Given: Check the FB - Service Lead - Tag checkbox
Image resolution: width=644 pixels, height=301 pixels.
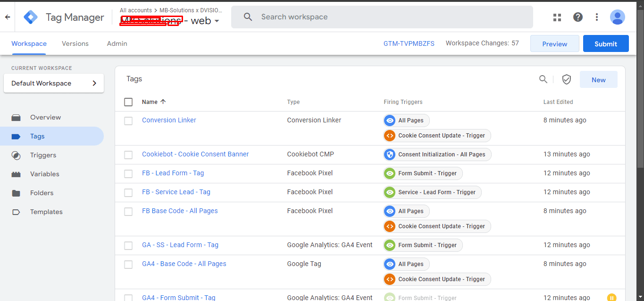Looking at the screenshot, I should (128, 193).
